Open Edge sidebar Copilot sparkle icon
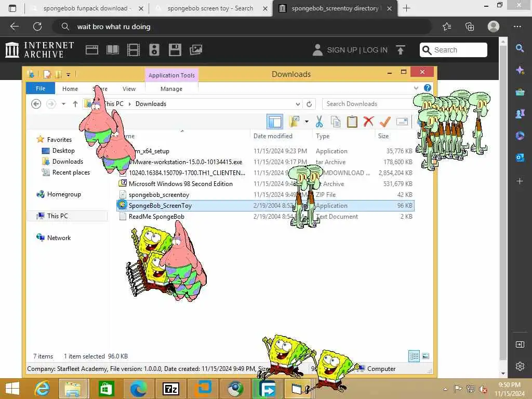 click(x=520, y=70)
